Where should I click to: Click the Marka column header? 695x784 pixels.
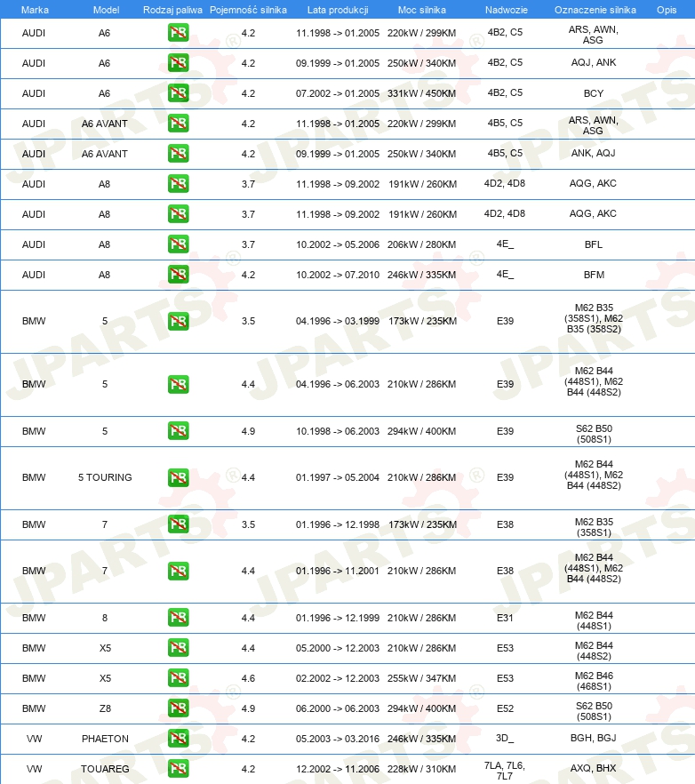point(35,10)
